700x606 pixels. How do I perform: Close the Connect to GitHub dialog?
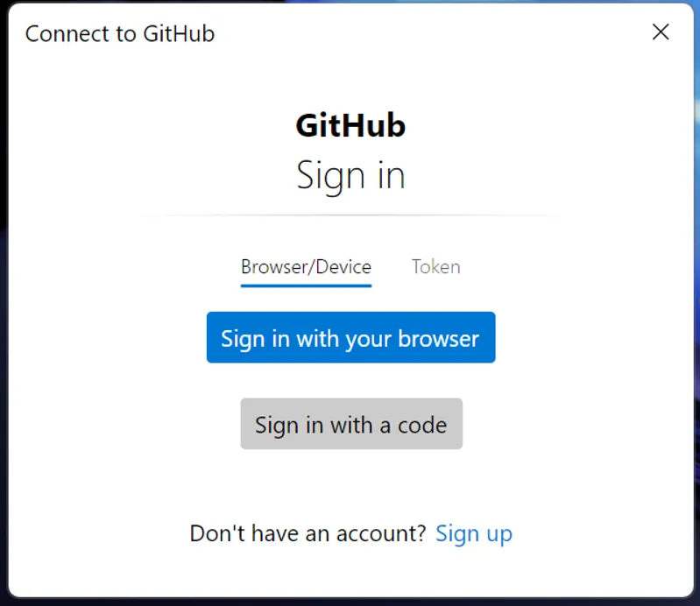[661, 32]
